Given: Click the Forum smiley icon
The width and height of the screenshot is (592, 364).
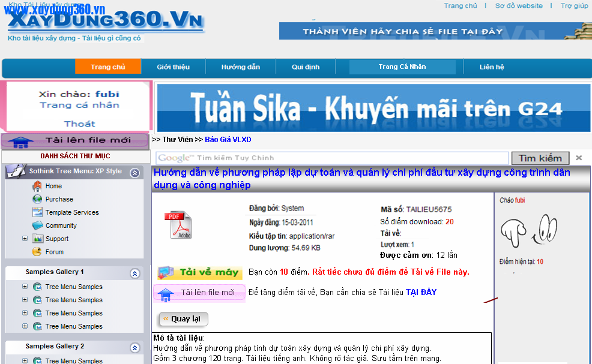Looking at the screenshot, I should coord(37,252).
